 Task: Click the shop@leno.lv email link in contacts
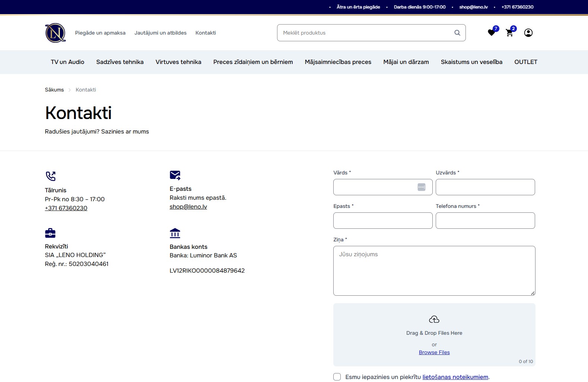point(188,207)
